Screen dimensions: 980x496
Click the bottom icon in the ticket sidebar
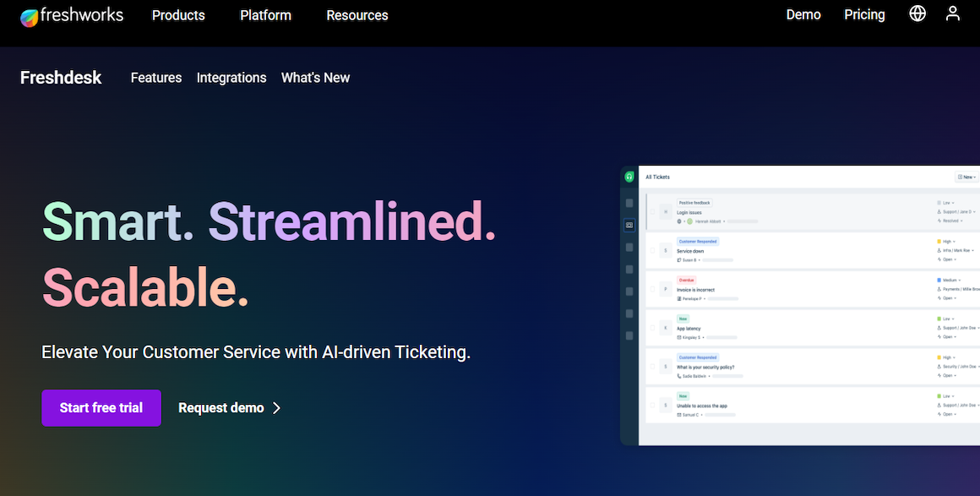[628, 335]
